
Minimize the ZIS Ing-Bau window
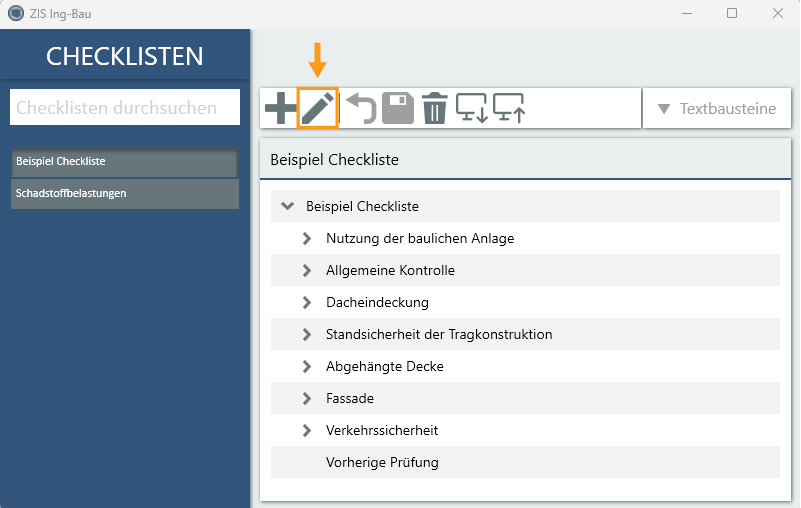687,13
